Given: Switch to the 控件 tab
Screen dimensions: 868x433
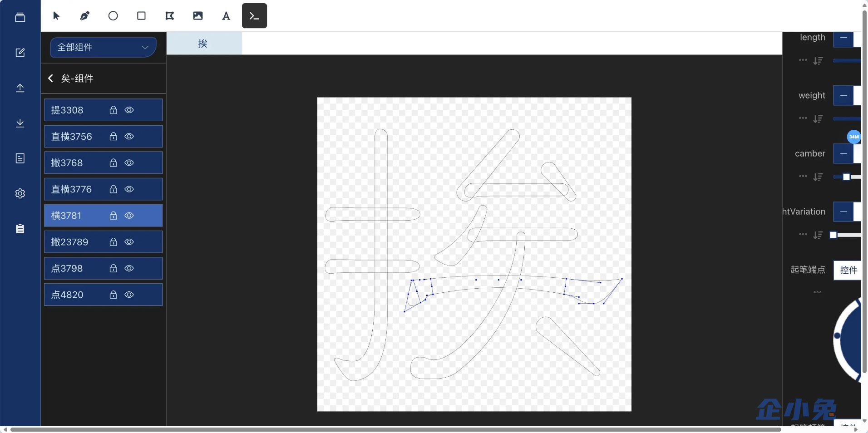Looking at the screenshot, I should [x=847, y=270].
